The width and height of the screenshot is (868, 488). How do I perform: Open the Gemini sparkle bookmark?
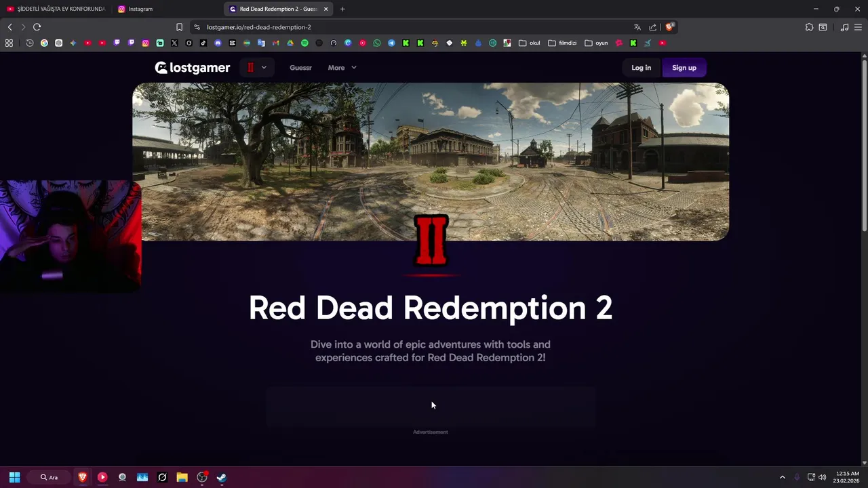[x=73, y=43]
